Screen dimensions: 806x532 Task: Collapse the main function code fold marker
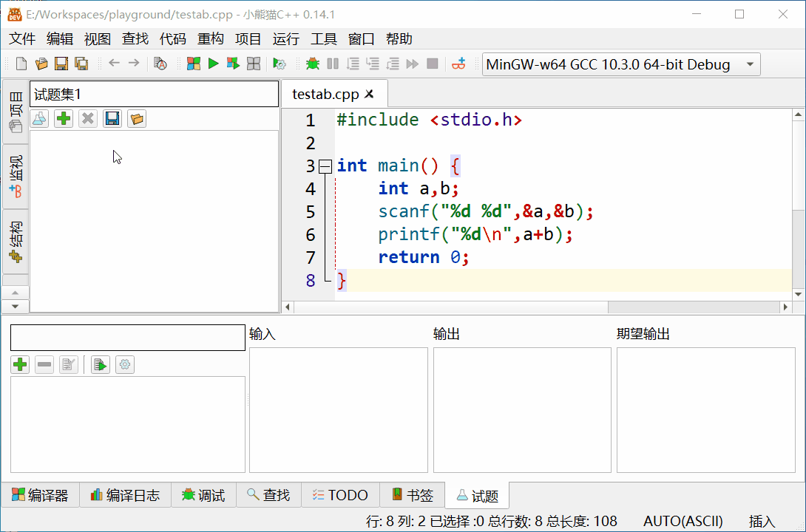325,166
